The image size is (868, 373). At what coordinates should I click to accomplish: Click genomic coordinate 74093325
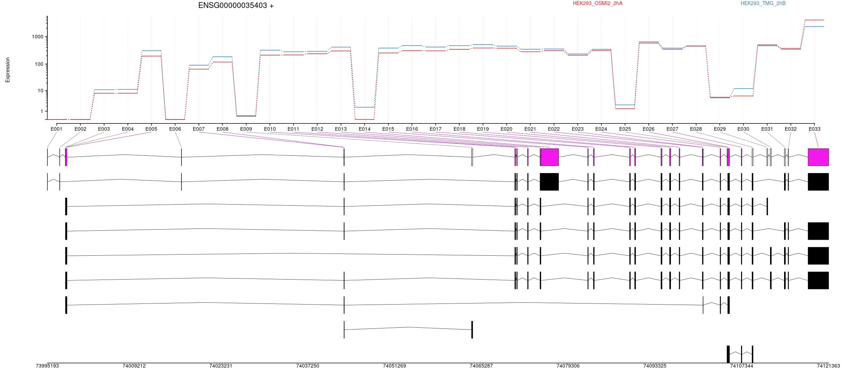[655, 366]
